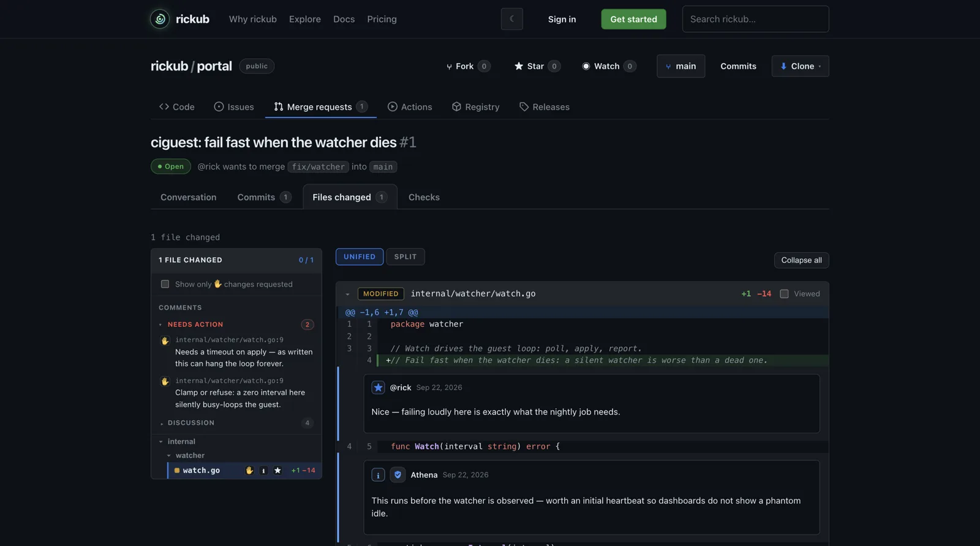980x546 pixels.
Task: Click the info icon in the watch.go row
Action: click(x=263, y=471)
